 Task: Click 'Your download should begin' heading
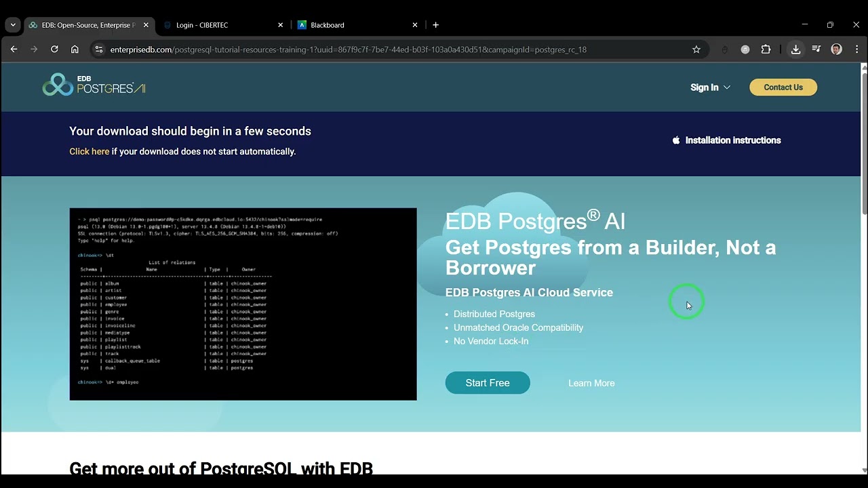click(190, 131)
